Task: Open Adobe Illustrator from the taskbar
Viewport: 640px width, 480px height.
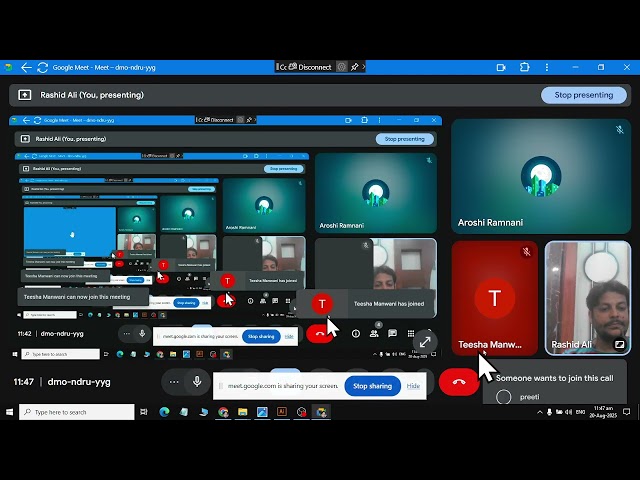Action: tap(282, 412)
